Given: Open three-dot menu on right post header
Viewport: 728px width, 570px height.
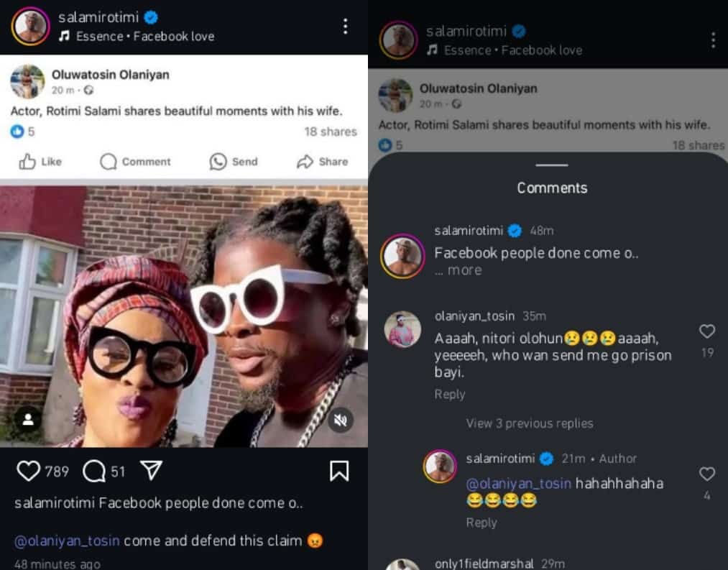Looking at the screenshot, I should click(x=713, y=40).
